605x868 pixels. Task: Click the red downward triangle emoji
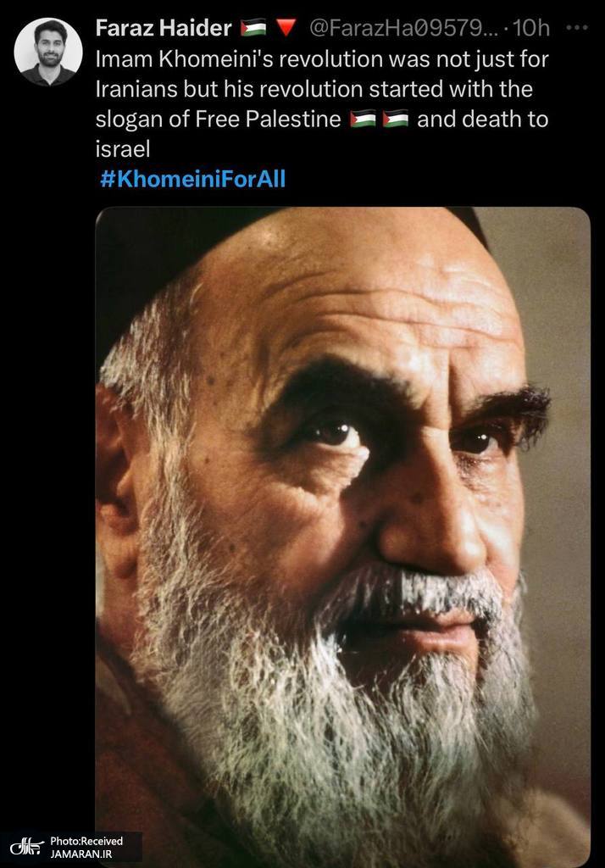point(286,28)
